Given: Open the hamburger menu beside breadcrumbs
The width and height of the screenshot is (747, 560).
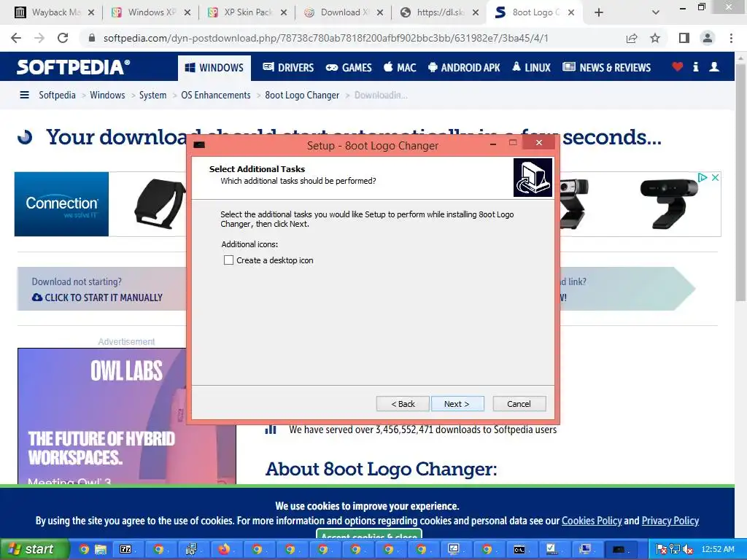Looking at the screenshot, I should (x=24, y=96).
